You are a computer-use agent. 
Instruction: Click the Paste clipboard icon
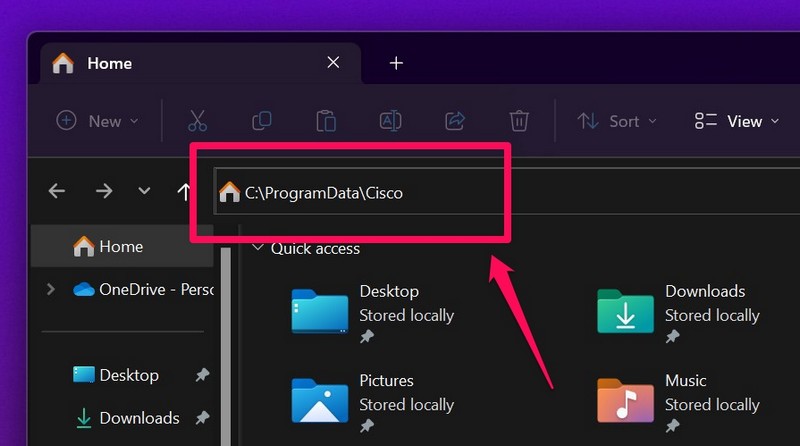326,121
